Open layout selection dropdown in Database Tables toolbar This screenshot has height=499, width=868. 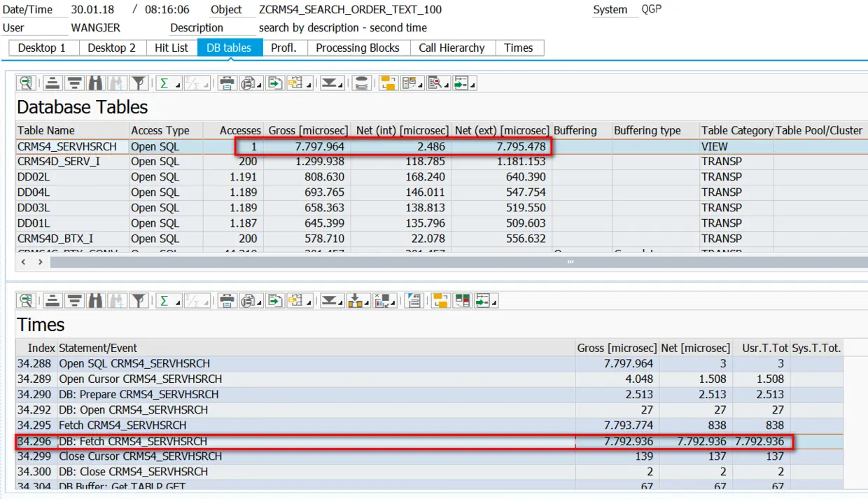(x=309, y=86)
